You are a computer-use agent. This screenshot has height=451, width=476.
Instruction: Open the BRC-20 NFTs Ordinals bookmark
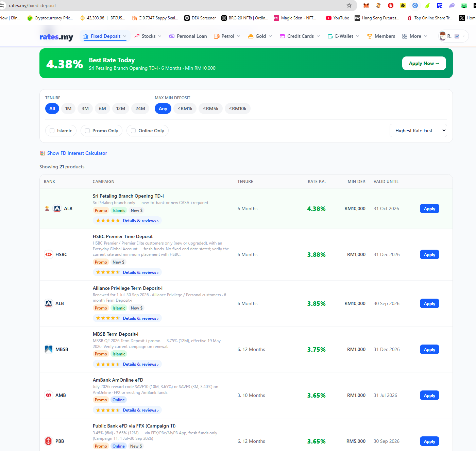pyautogui.click(x=245, y=18)
